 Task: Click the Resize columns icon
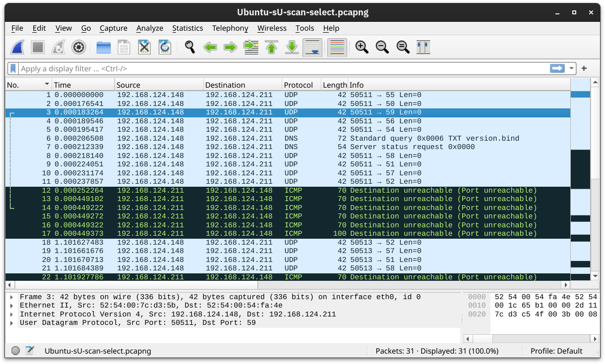[423, 47]
